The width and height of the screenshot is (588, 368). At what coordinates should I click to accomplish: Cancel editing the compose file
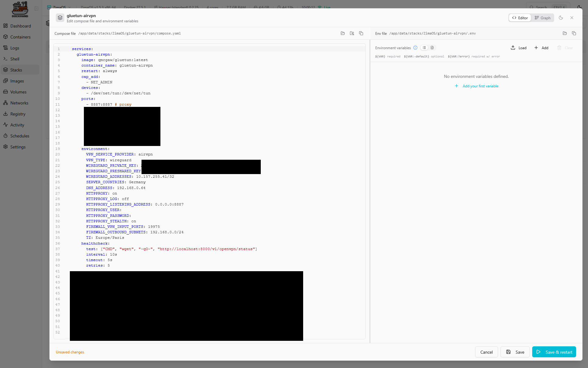(x=486, y=352)
